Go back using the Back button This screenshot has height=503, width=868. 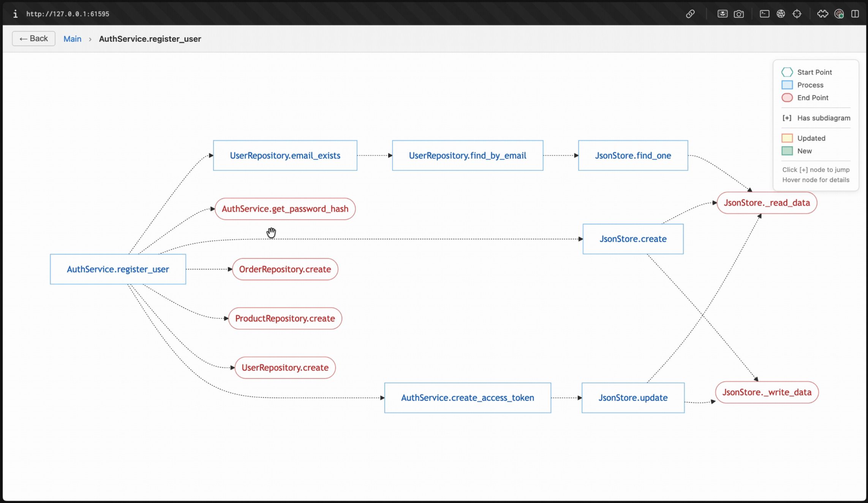[x=33, y=38]
